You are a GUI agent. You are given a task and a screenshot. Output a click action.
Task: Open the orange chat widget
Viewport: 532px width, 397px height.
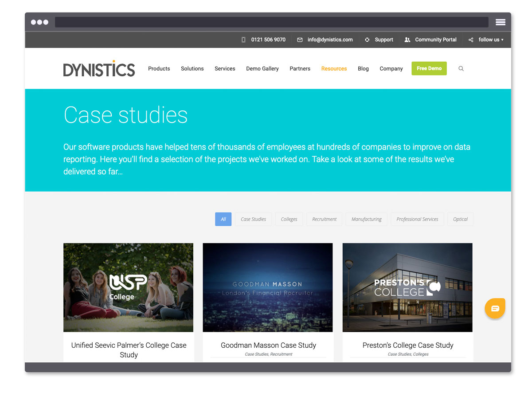495,308
